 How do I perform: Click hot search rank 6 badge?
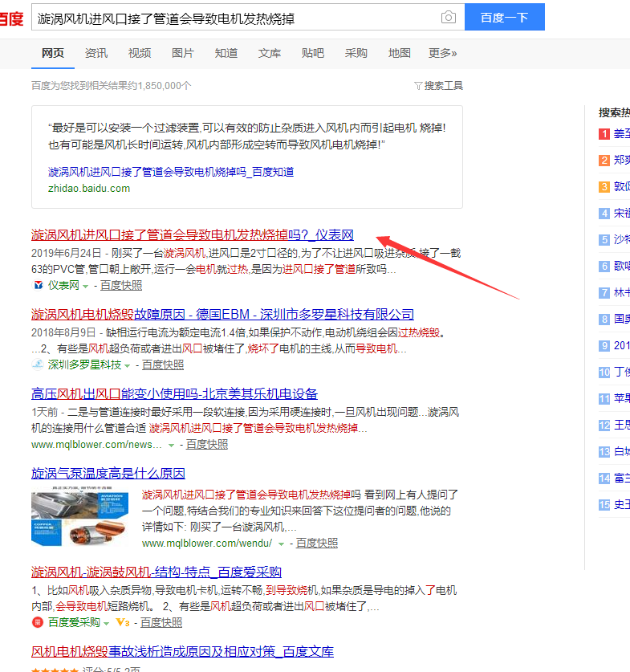[x=604, y=267]
